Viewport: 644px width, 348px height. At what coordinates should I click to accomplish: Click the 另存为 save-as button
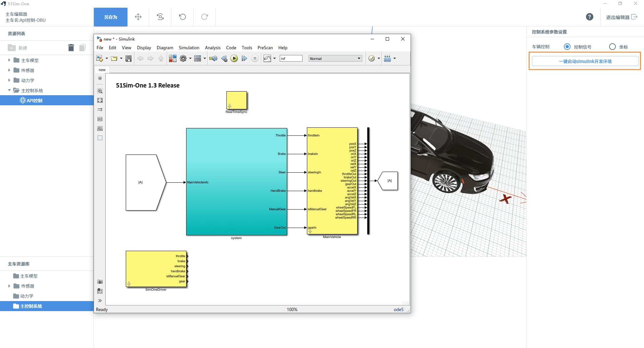coord(110,17)
